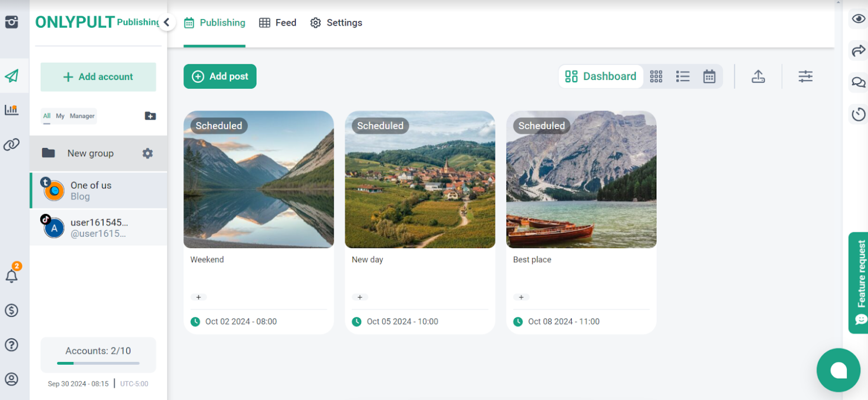The image size is (868, 400).
Task: Click the analytics bar chart sidebar icon
Action: pyautogui.click(x=12, y=109)
